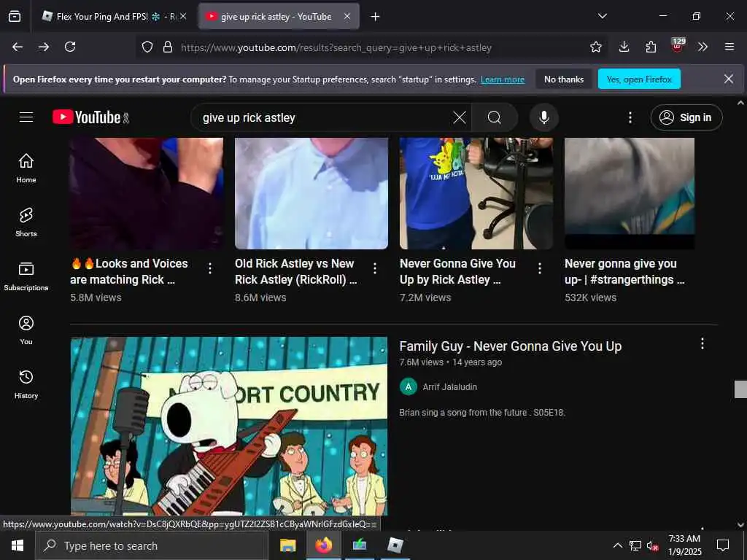List all tabs dropdown arrow
Viewport: 747px width, 560px height.
point(602,16)
